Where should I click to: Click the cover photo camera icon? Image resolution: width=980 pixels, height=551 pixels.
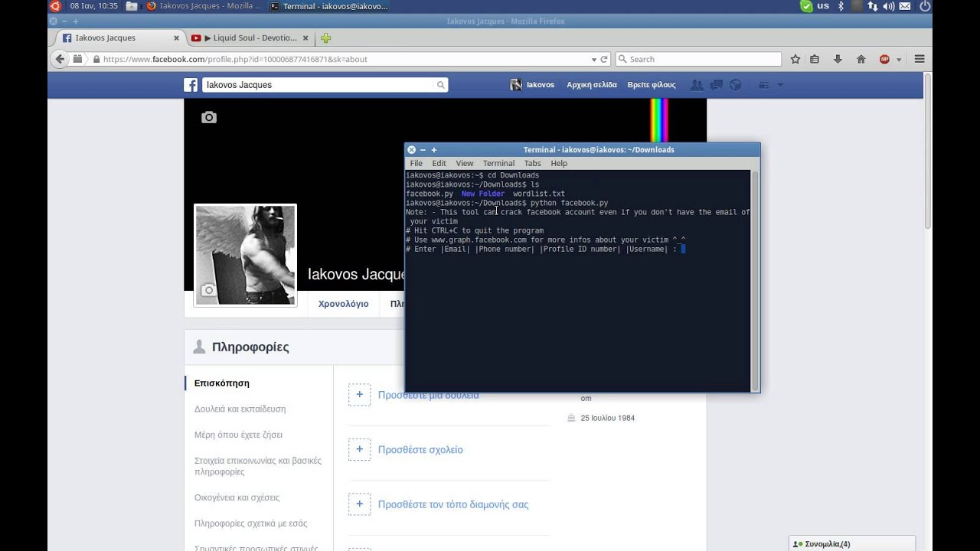(x=209, y=117)
